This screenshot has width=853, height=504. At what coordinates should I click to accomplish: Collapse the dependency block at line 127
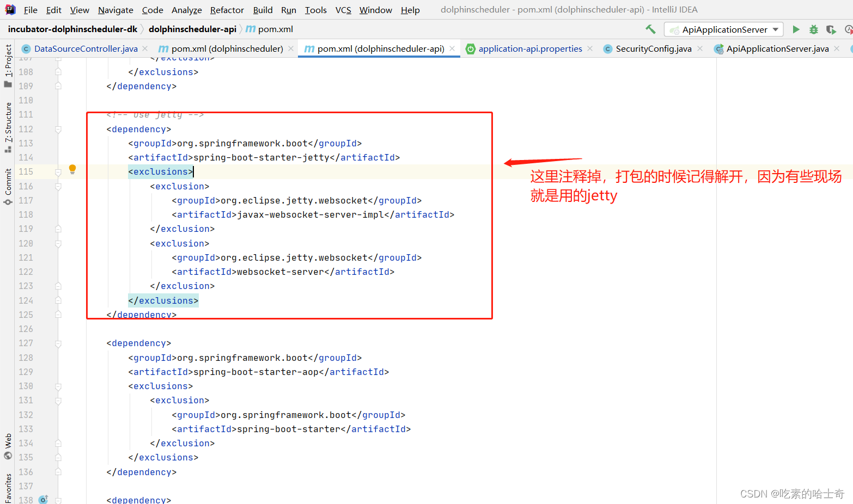(x=58, y=343)
